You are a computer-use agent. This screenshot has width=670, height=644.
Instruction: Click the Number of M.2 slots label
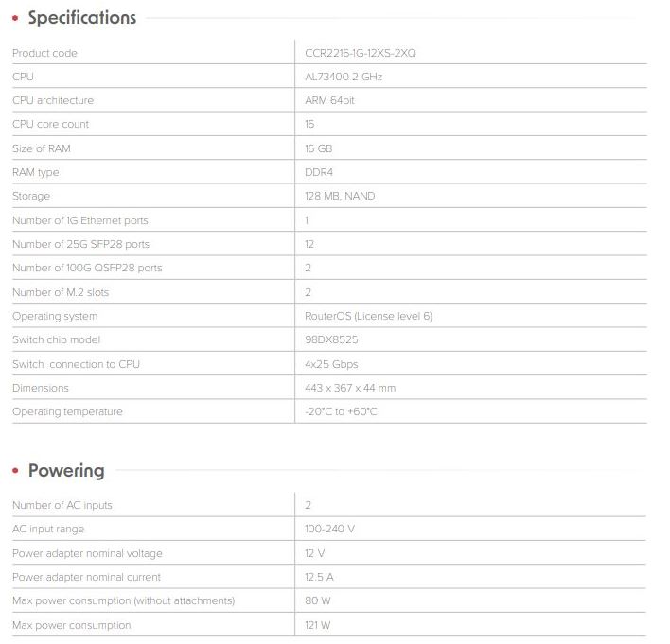coord(61,292)
